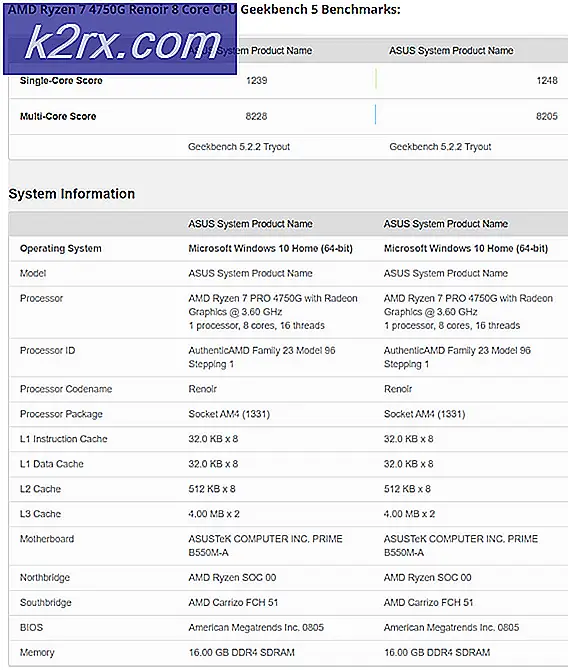Click left 512 KB x 8 value
Image resolution: width=568 pixels, height=670 pixels.
[x=212, y=489]
